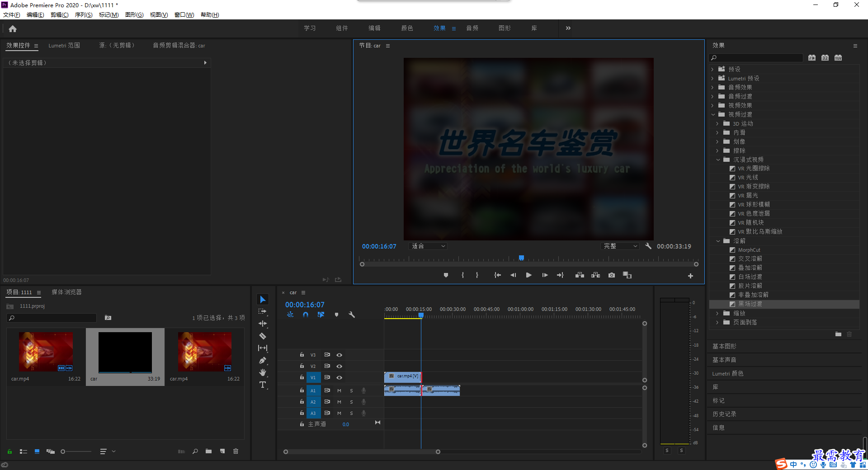Screen dimensions: 868x470
Task: Toggle track lock for V1
Action: [x=302, y=377]
